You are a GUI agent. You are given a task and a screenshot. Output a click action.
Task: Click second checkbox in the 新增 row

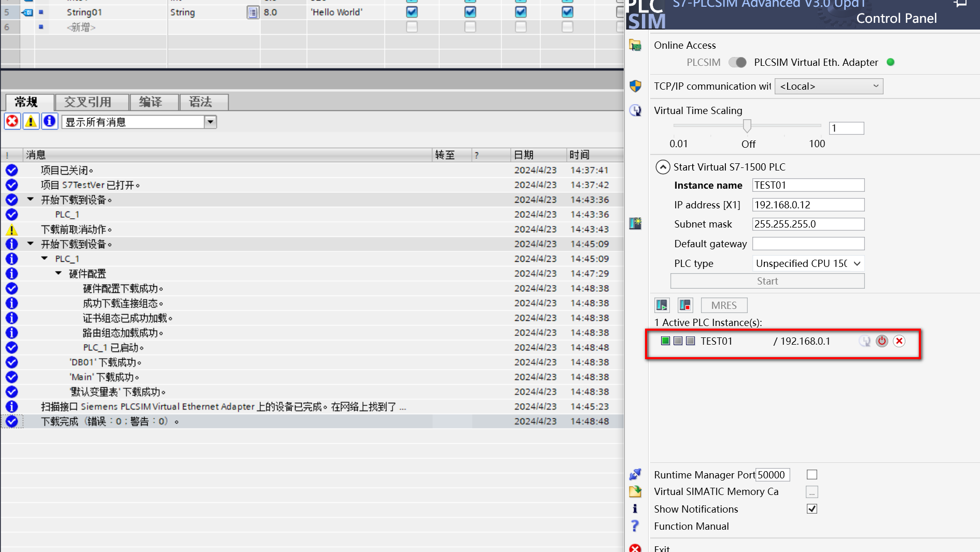[470, 27]
